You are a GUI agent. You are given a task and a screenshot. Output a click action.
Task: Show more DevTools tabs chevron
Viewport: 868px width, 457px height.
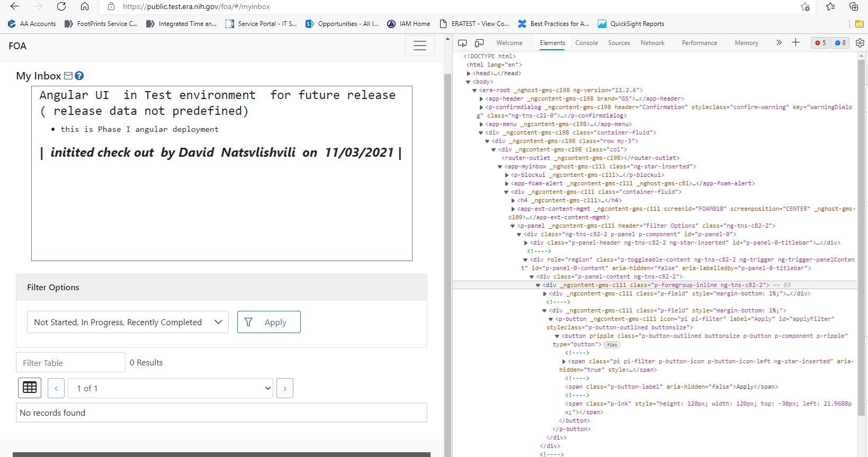coord(778,42)
